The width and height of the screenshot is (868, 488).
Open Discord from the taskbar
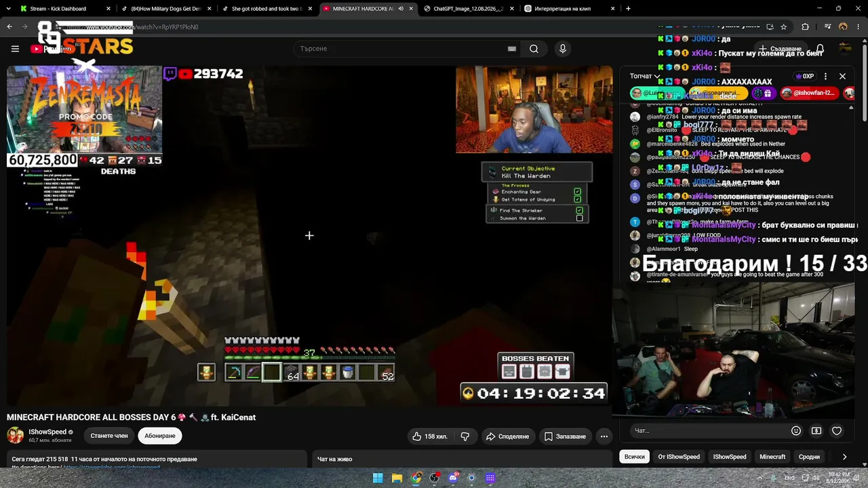tap(453, 478)
